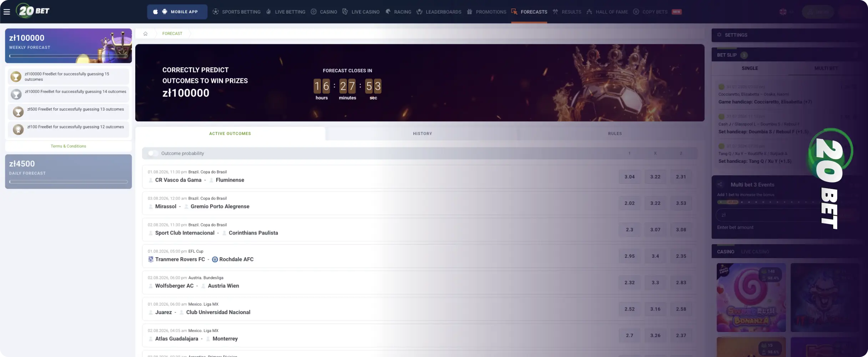Viewport: 868px width, 357px height.
Task: Click the Rochdale AFC crest icon
Action: pyautogui.click(x=215, y=259)
